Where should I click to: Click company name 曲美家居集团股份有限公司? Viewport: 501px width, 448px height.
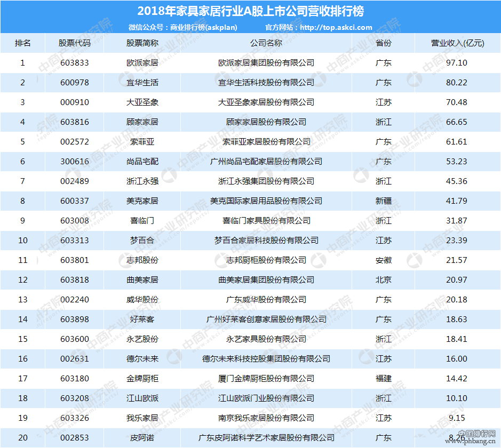click(x=266, y=280)
